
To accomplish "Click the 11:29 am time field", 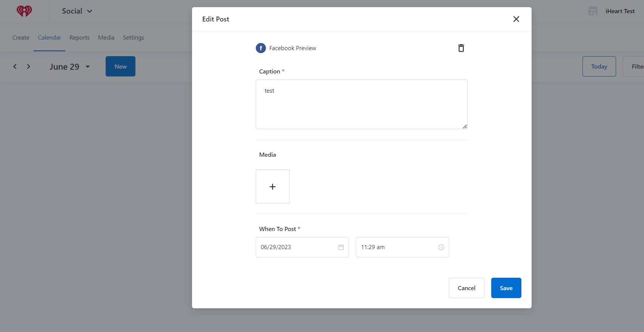I will [x=396, y=247].
